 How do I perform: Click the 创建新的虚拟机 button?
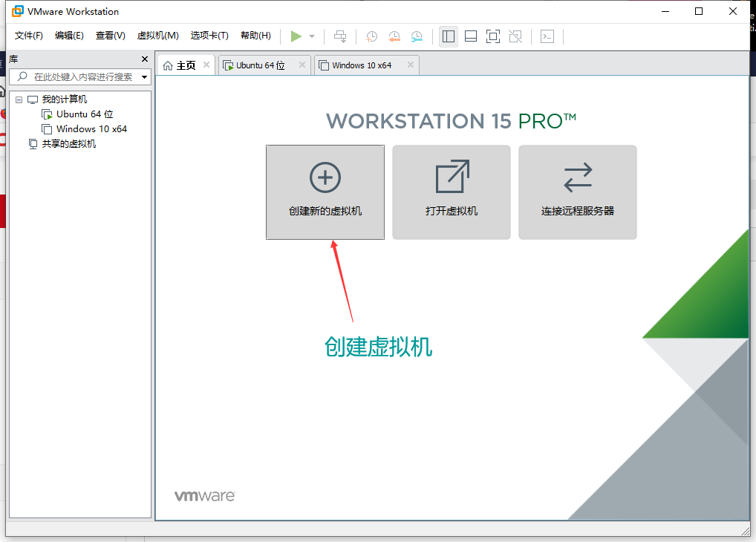[x=325, y=192]
